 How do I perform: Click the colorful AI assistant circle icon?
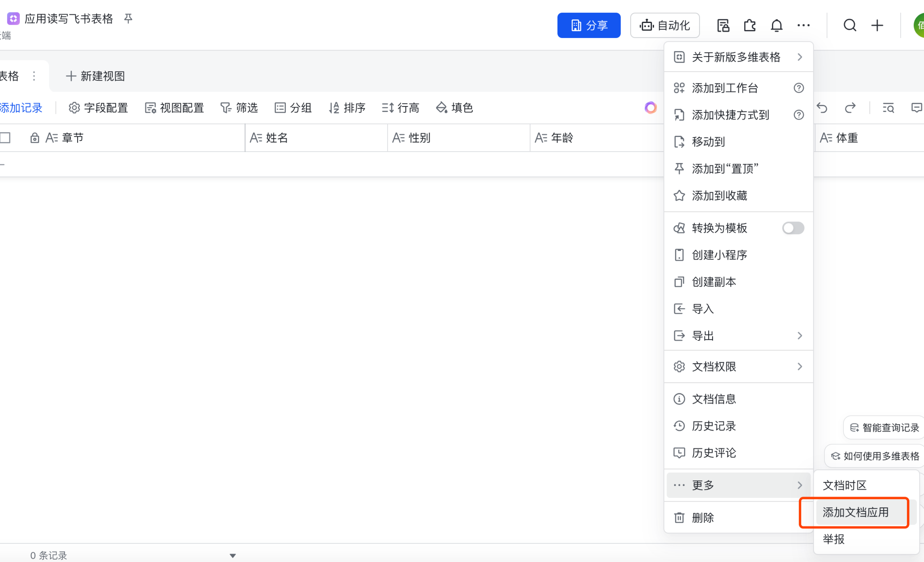tap(651, 108)
